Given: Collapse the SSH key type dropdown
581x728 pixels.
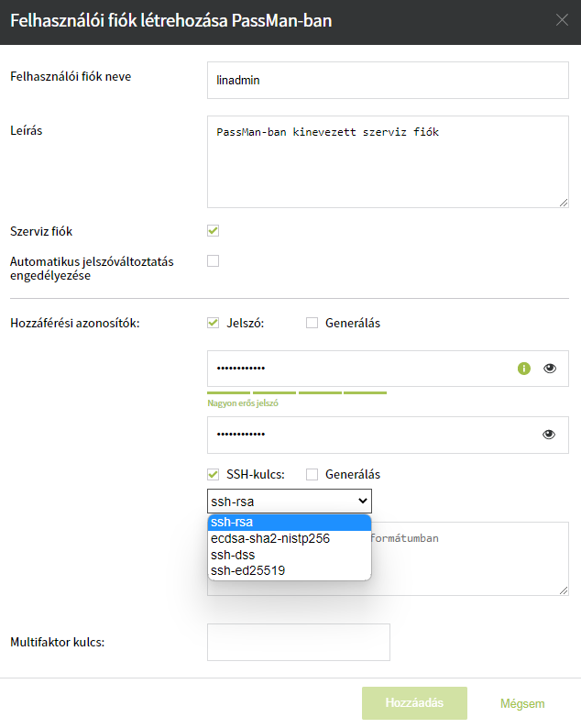Looking at the screenshot, I should pyautogui.click(x=290, y=501).
